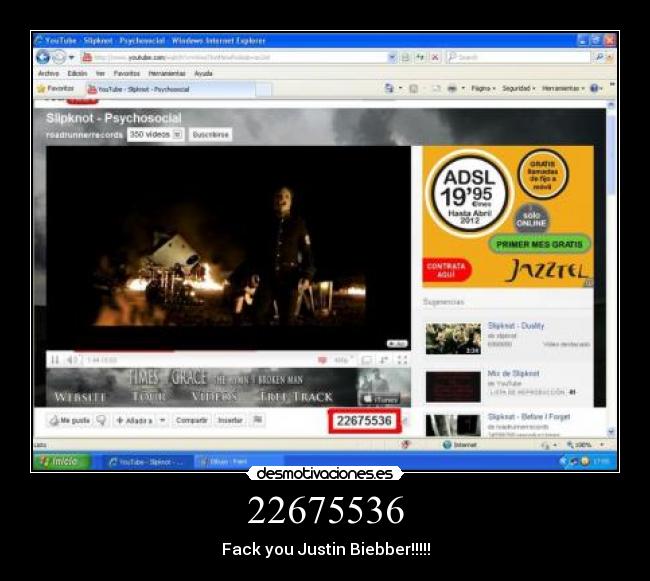Open the Añadir a dropdown arrow
Screen dimensions: 650x581
click(x=162, y=421)
